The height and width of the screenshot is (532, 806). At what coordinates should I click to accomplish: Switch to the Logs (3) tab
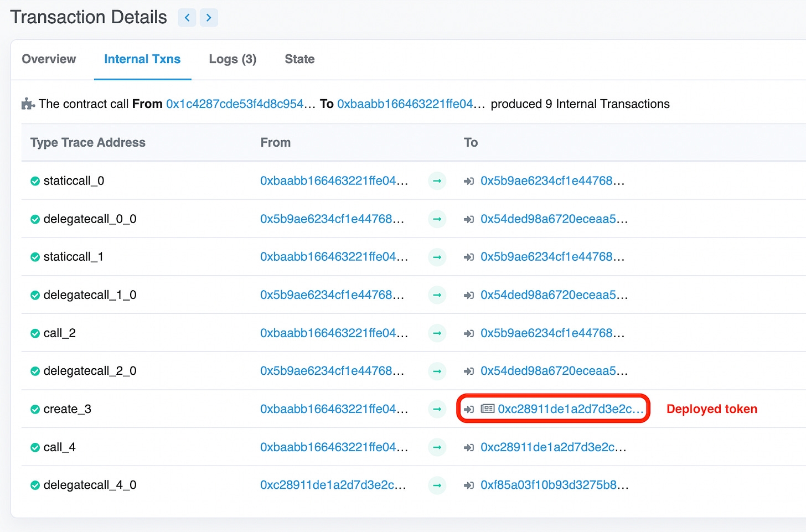point(232,59)
